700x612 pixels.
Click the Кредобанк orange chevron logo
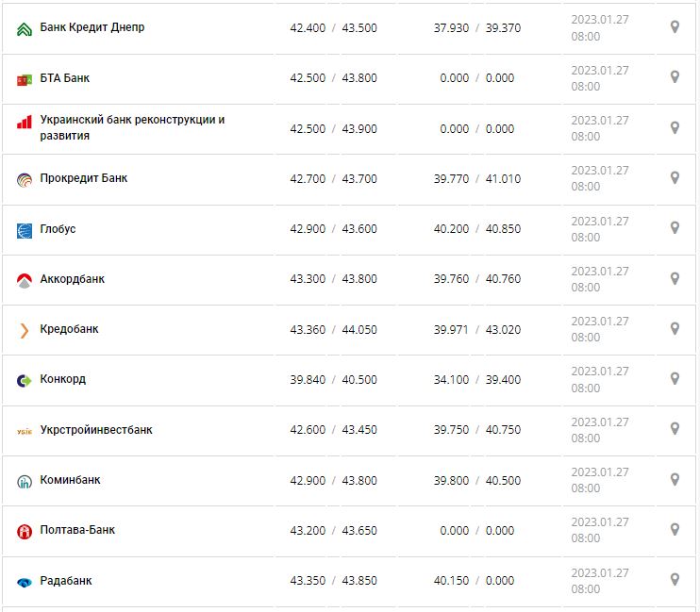25,330
